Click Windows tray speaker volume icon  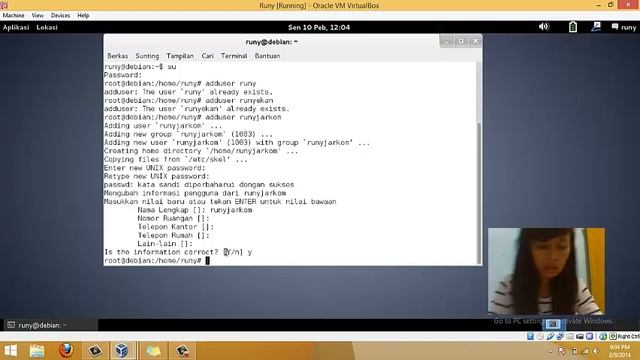tap(596, 351)
